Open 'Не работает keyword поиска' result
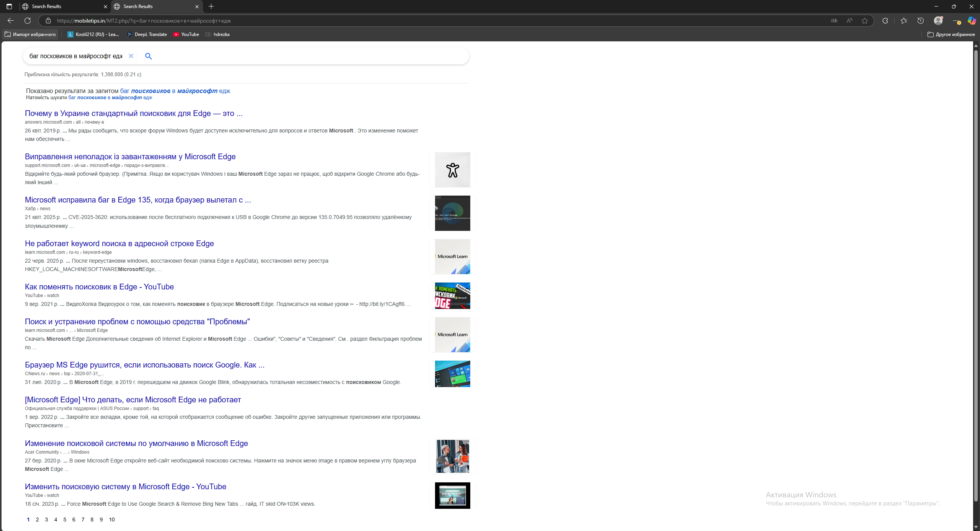Viewport: 980px width, 531px height. (119, 243)
